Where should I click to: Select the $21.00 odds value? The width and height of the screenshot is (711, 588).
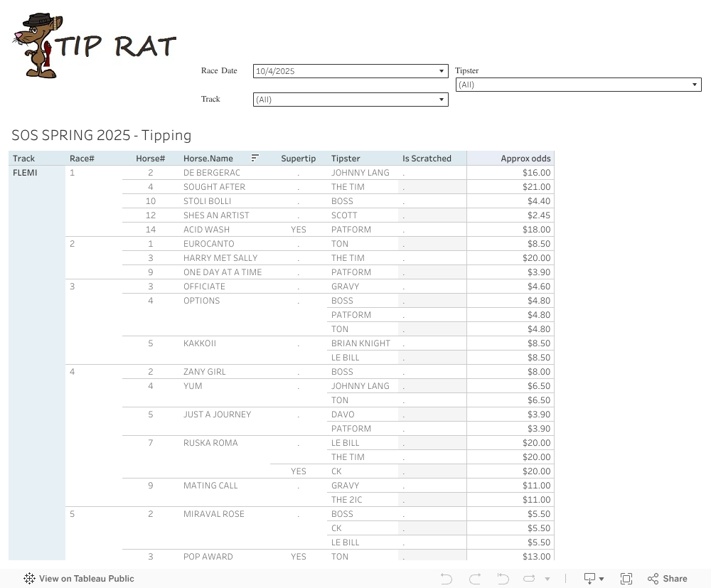(x=536, y=187)
